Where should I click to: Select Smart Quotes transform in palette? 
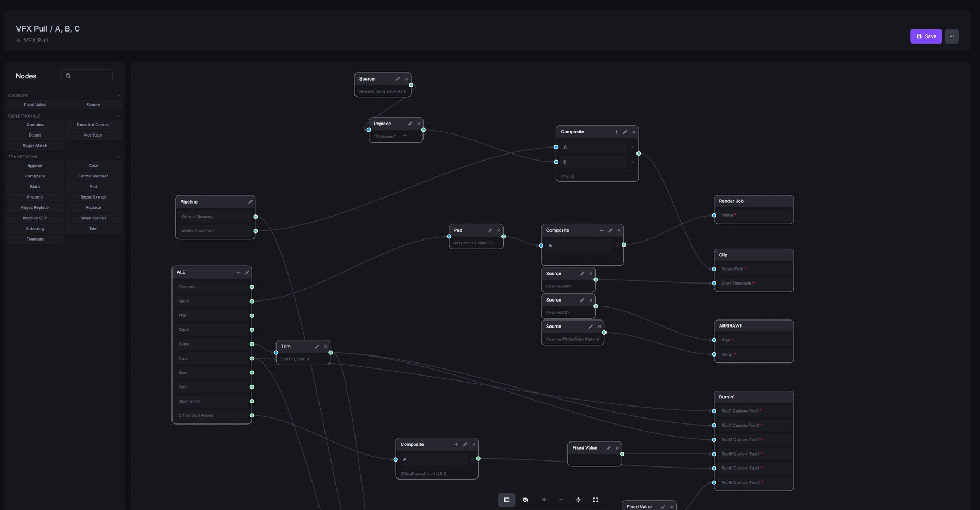(x=93, y=218)
